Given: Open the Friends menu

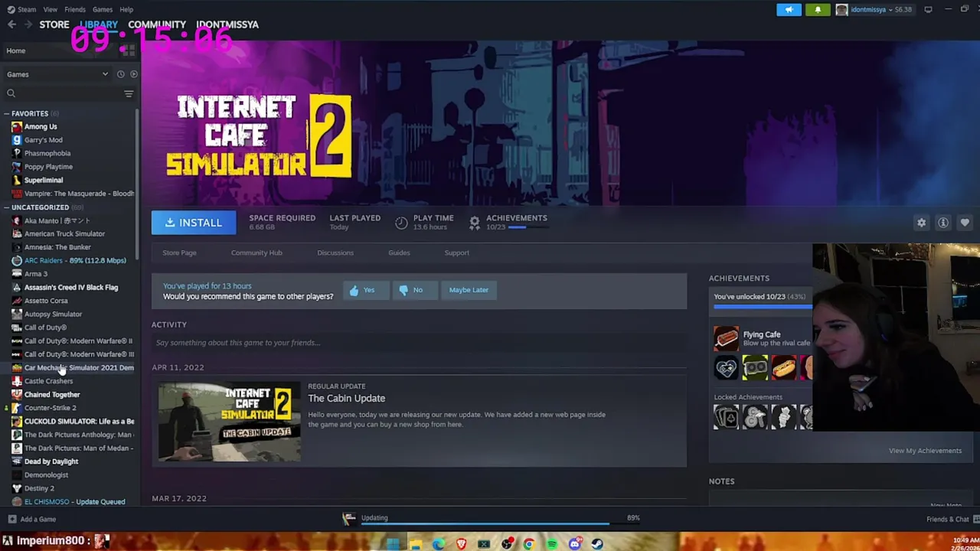Looking at the screenshot, I should click(x=74, y=10).
